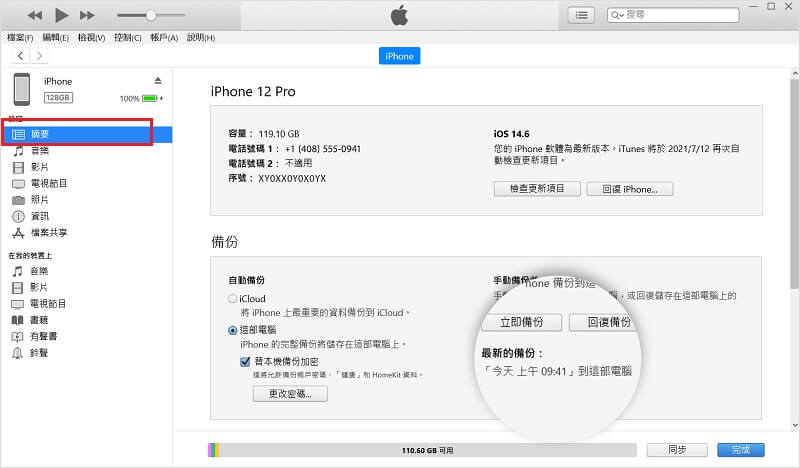Go back with the left arrow

pyautogui.click(x=20, y=56)
